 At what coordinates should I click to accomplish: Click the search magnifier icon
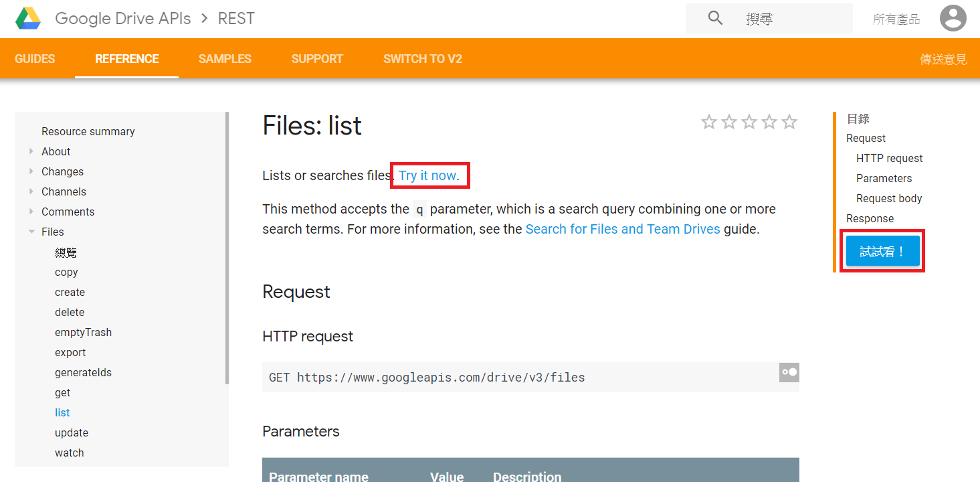coord(715,18)
